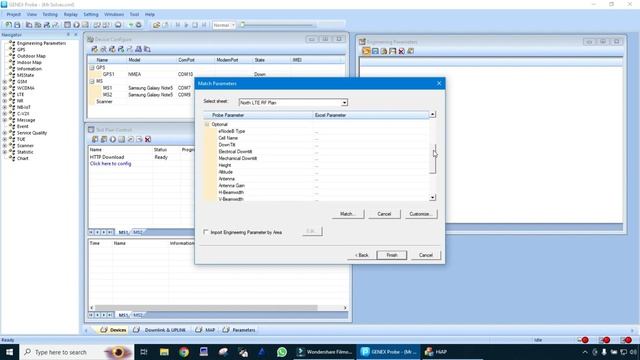Click the round dial icon in main toolbar

pyautogui.click(x=76, y=25)
